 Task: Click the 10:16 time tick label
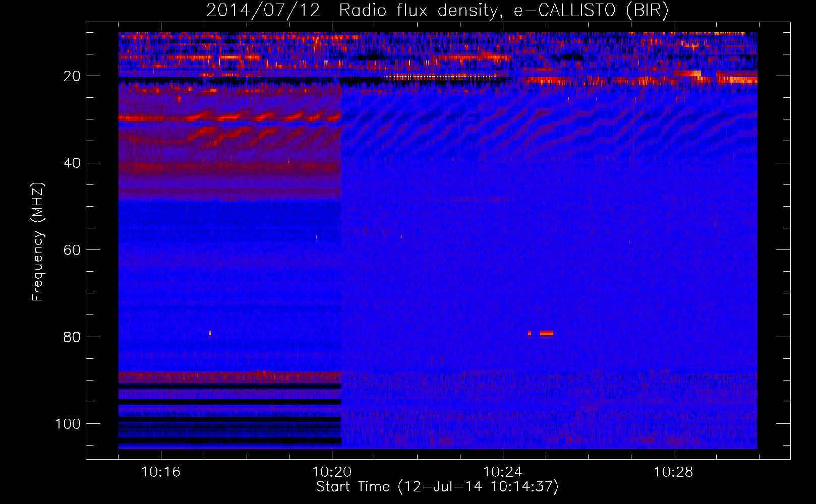tap(161, 472)
